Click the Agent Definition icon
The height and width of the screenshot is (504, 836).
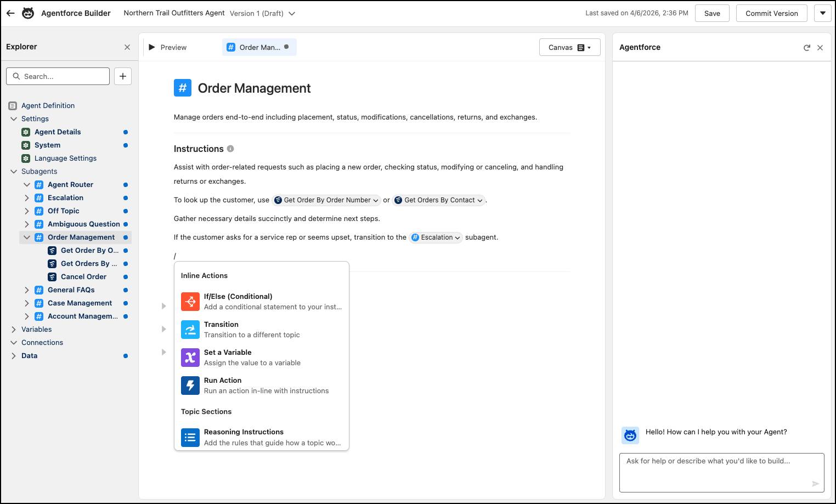pyautogui.click(x=13, y=105)
